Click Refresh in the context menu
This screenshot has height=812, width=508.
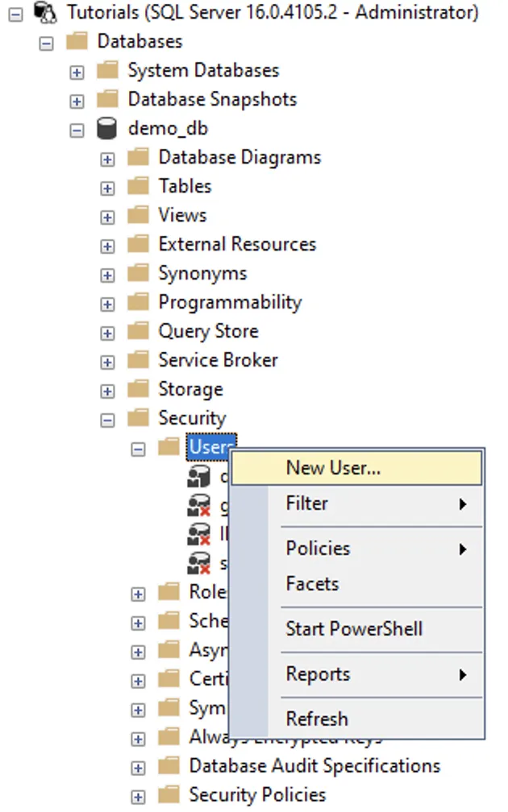317,719
